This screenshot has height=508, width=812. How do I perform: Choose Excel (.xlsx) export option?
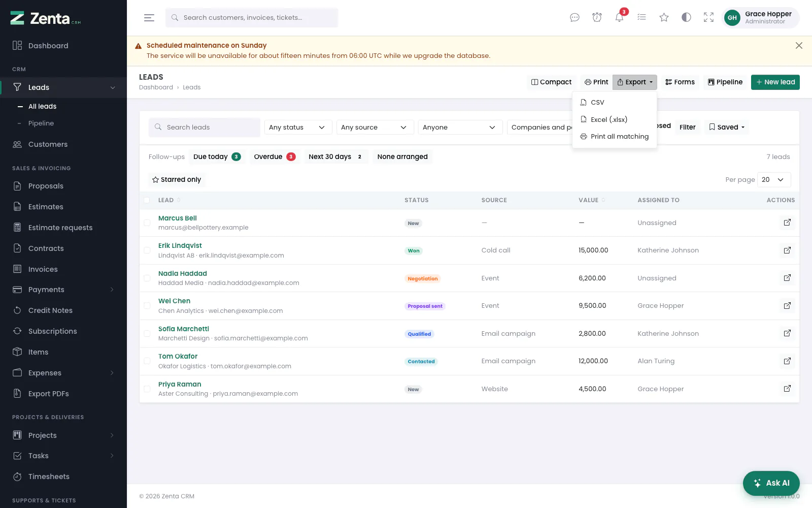[x=615, y=119]
